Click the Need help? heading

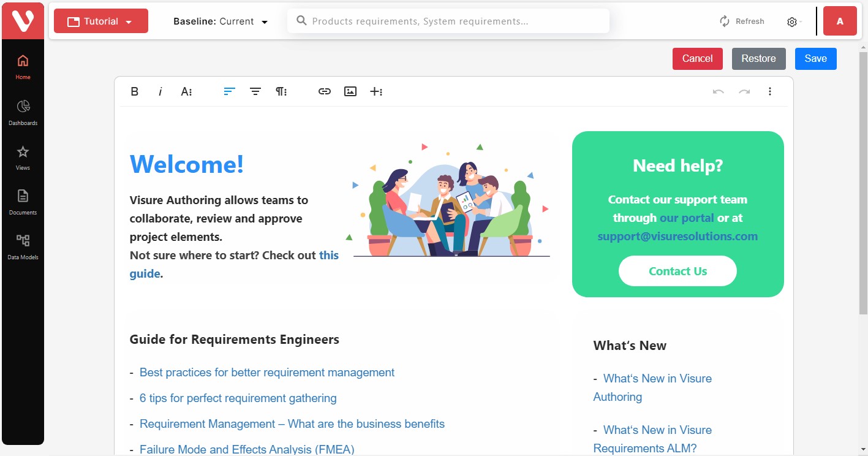tap(677, 165)
